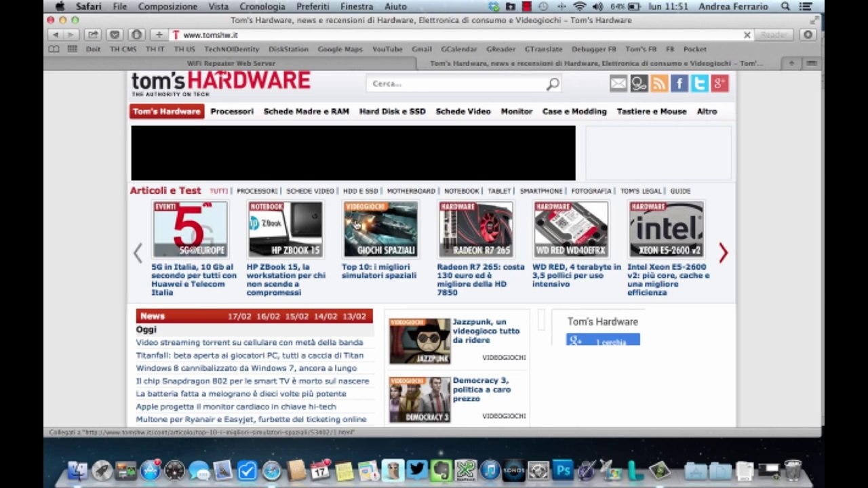The image size is (868, 488).
Task: Open HP ZBook 15 article thumbnail
Action: click(285, 229)
